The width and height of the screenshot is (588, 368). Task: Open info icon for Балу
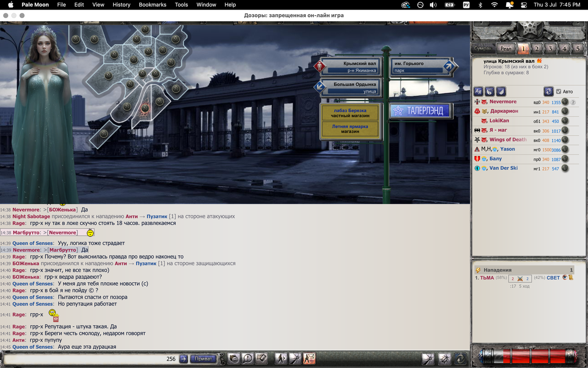pos(565,159)
